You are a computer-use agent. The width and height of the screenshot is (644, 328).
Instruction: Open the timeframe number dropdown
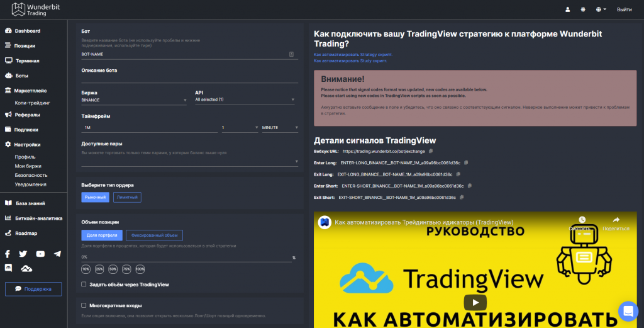(240, 128)
